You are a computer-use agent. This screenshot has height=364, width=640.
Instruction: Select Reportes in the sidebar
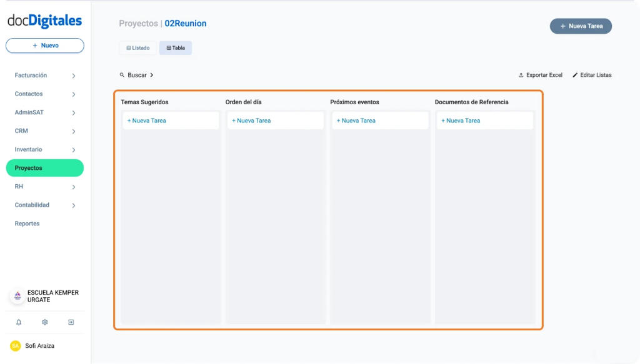27,223
